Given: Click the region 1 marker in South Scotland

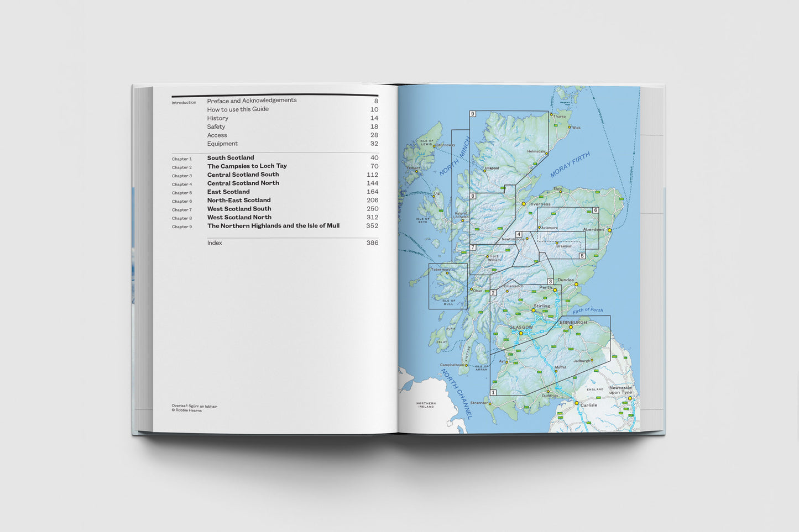Looking at the screenshot, I should 493,392.
